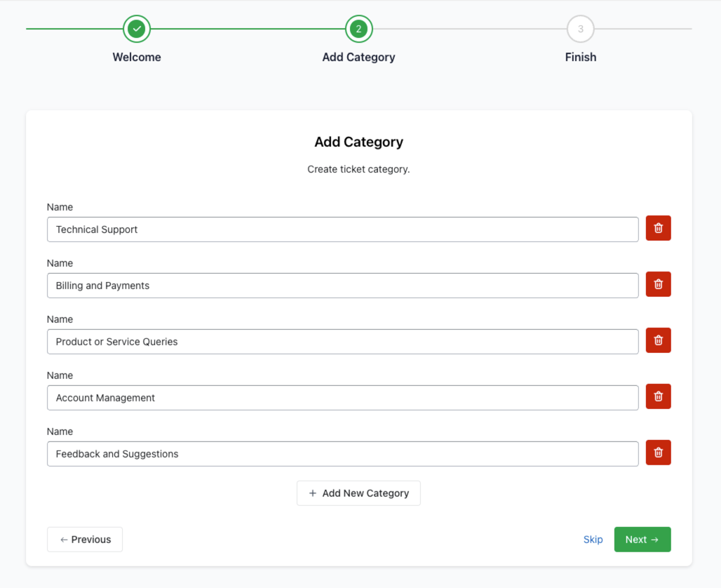Go to Next step

(642, 540)
